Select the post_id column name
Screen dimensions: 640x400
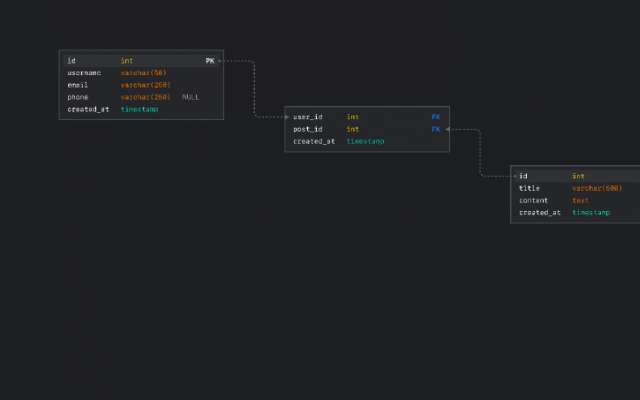pos(307,129)
